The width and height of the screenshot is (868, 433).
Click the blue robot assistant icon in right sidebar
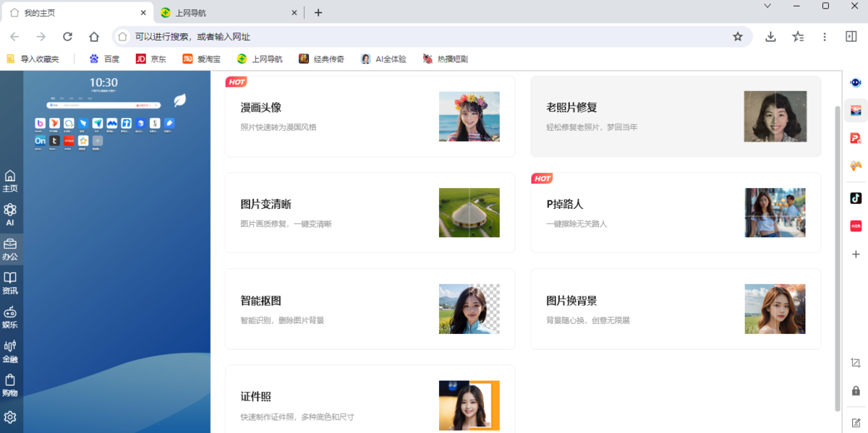[x=856, y=82]
